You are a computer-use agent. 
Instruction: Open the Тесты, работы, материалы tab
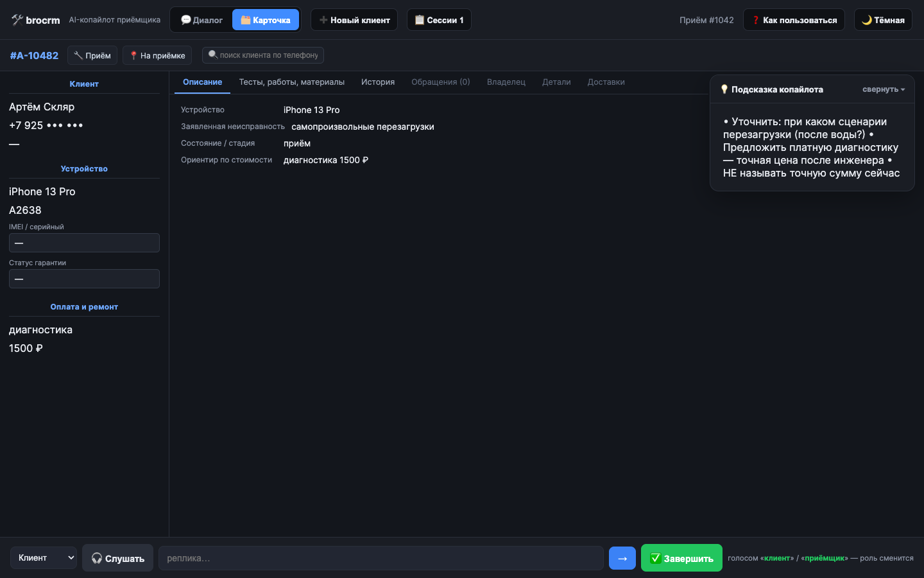[292, 82]
